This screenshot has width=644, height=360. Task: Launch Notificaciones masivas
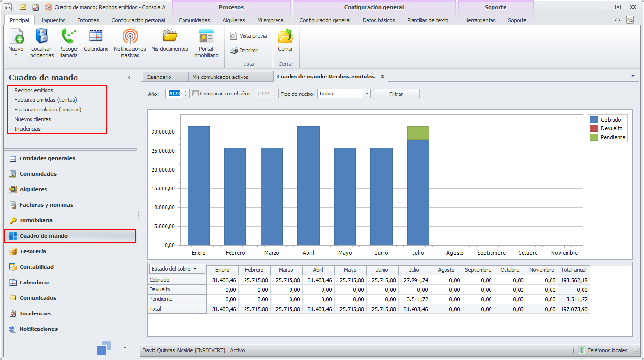(130, 36)
